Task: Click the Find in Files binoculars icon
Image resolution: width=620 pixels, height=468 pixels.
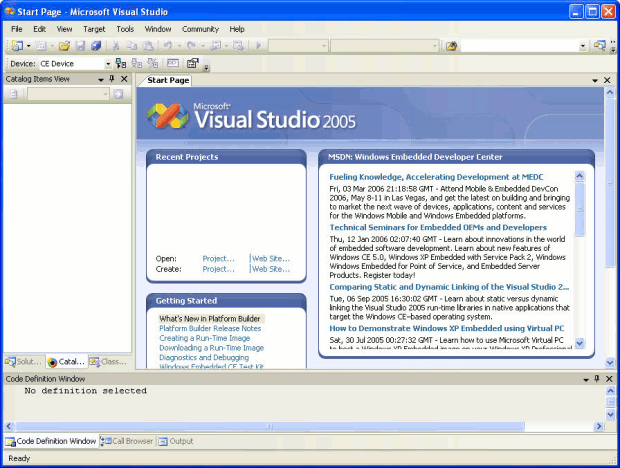Action: (451, 46)
